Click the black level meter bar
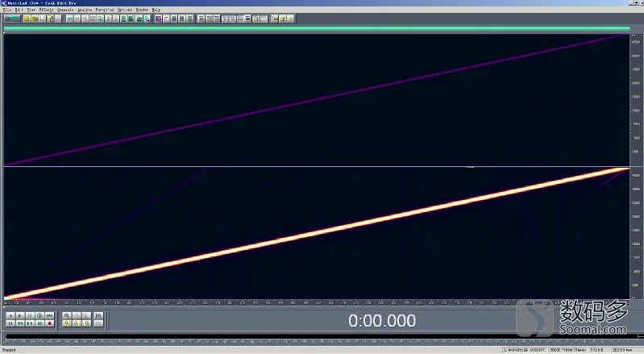The height and width of the screenshot is (354, 644). click(322, 337)
